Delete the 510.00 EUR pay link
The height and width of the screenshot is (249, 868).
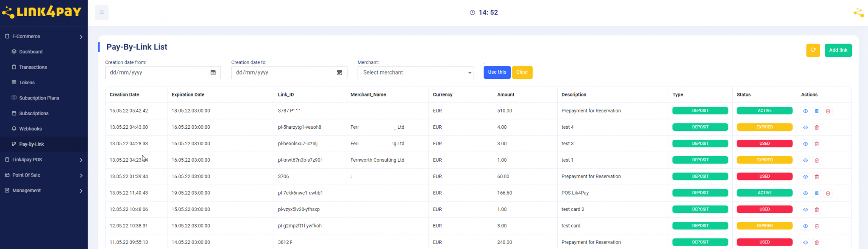tap(828, 111)
